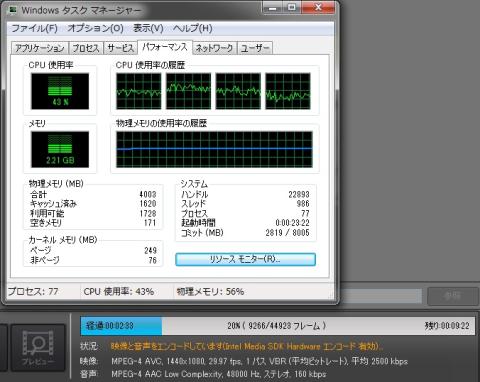
Task: Click the 空きメモリ value 171
Action: pyautogui.click(x=150, y=223)
